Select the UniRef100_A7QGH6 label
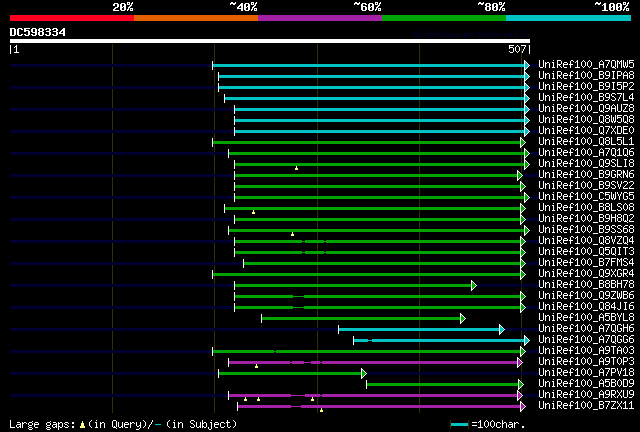640x432 pixels. coord(586,329)
